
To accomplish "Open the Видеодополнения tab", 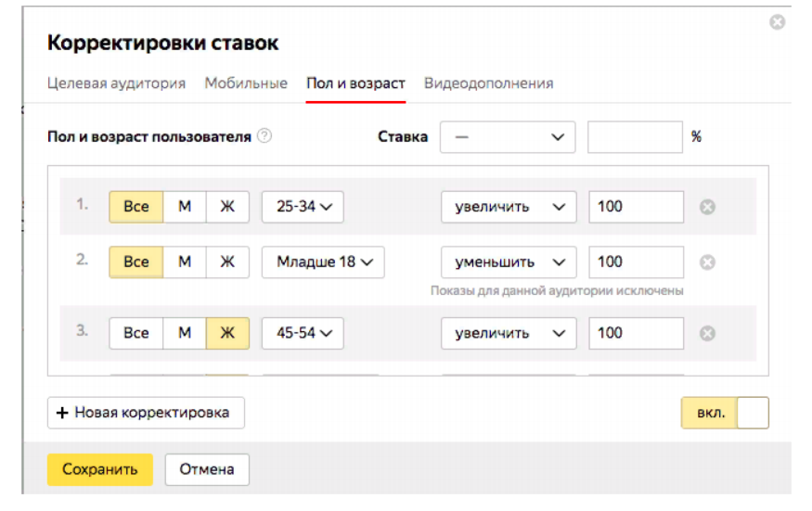I will [488, 83].
